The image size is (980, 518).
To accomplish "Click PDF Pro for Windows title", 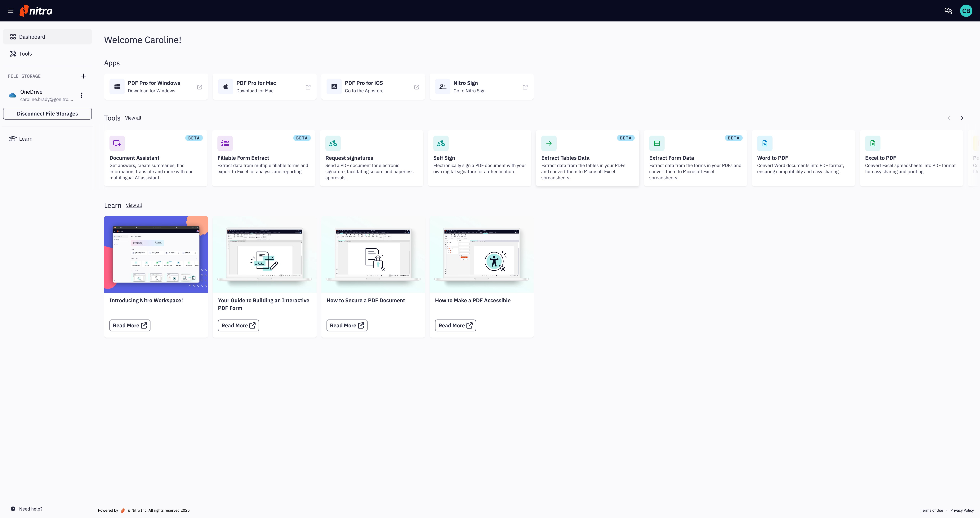I will point(154,83).
